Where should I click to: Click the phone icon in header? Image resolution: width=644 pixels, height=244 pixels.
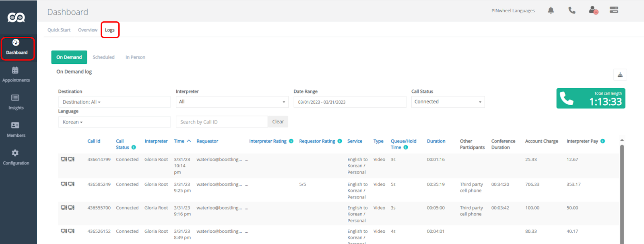coord(572,10)
